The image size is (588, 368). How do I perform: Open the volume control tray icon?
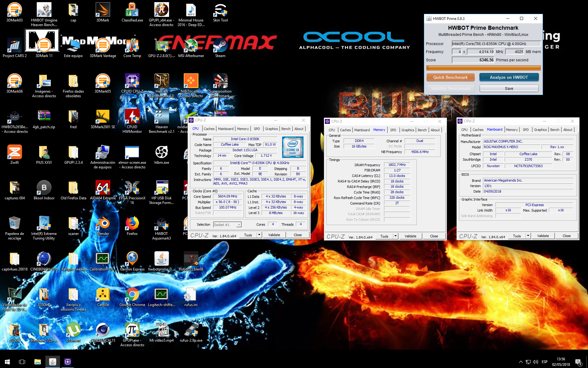coord(536,362)
